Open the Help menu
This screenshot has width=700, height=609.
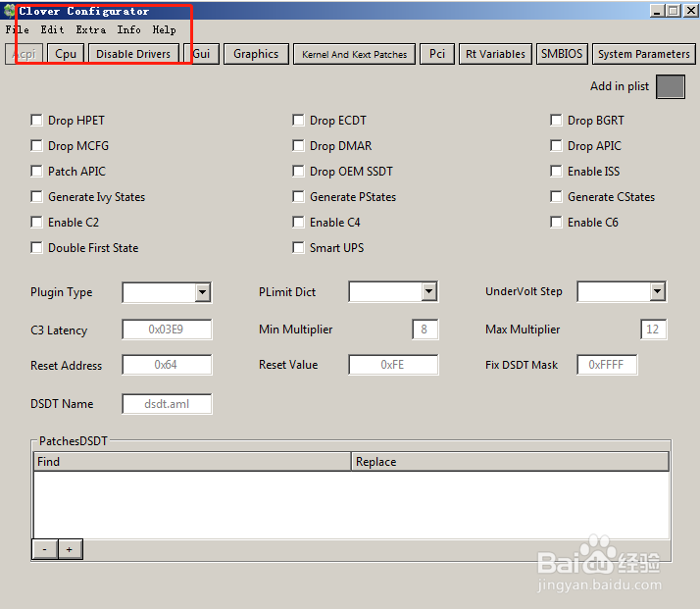(165, 30)
